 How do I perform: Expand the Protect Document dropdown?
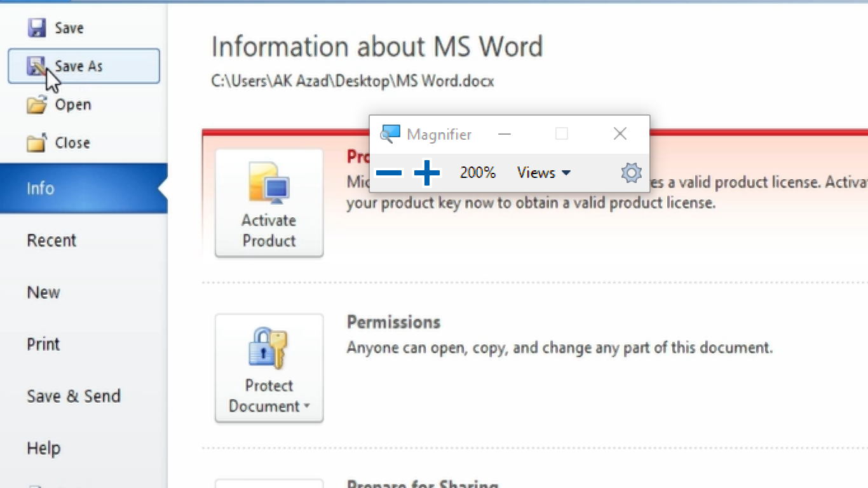pos(269,368)
